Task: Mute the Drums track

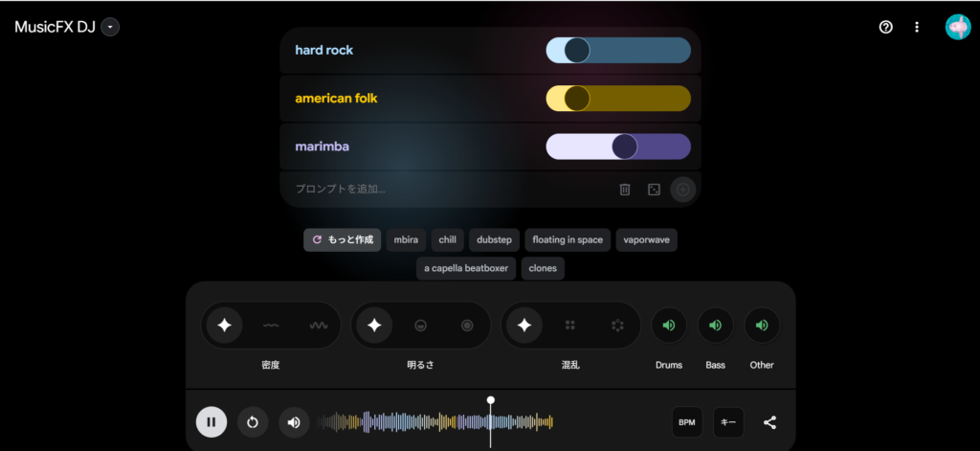Action: tap(669, 326)
